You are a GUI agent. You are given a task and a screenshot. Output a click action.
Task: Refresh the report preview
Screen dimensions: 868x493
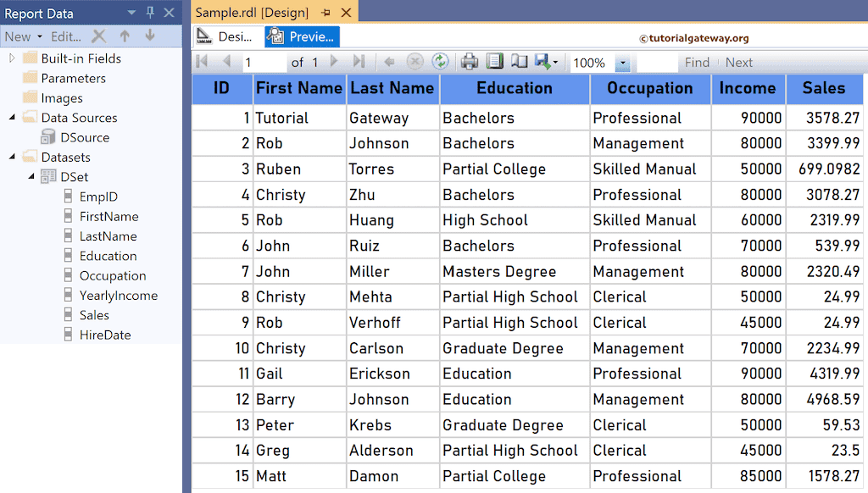tap(441, 62)
